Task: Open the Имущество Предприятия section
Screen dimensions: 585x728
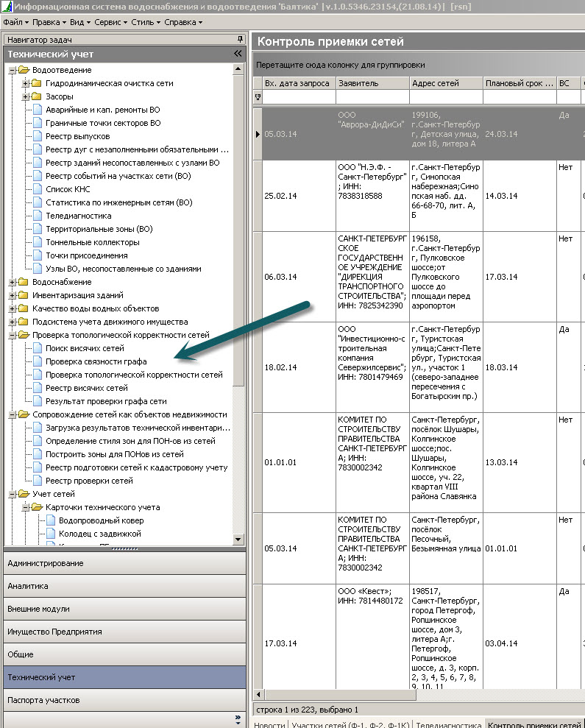Action: point(124,632)
